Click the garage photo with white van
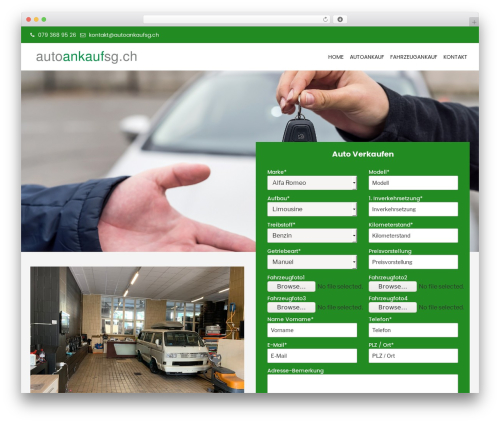 [137, 330]
